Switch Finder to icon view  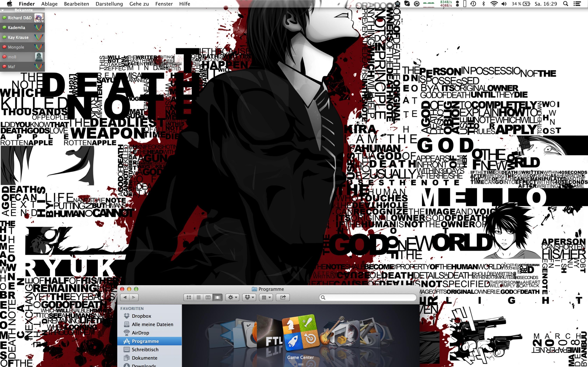pos(189,297)
